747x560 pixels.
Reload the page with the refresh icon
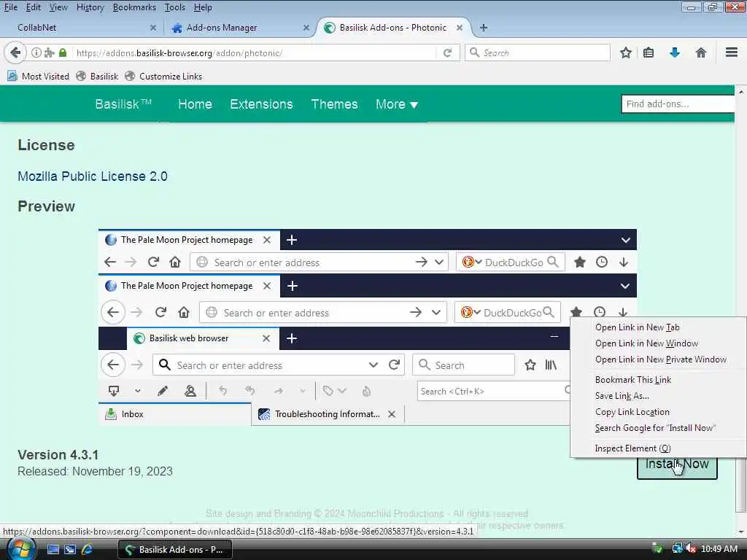(447, 52)
